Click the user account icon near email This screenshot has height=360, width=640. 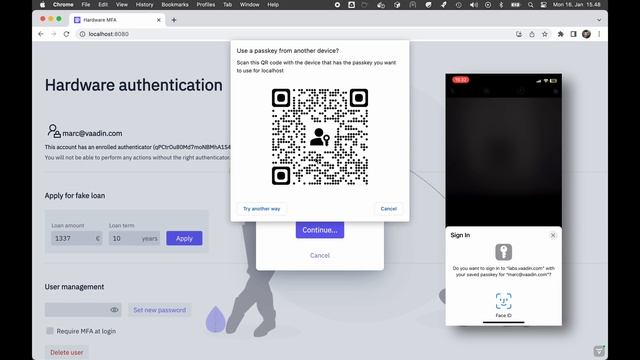point(54,131)
